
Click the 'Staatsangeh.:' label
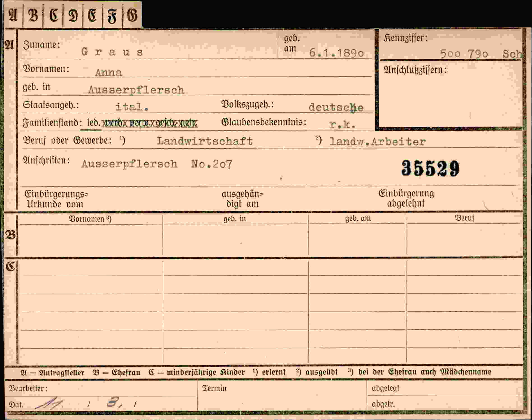point(51,105)
